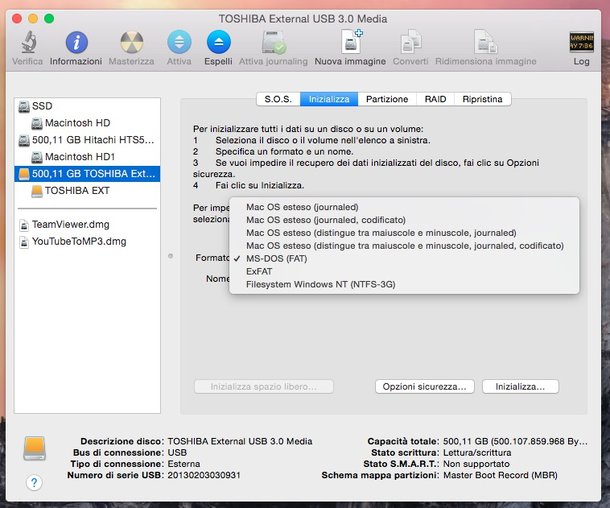
Task: Select the YouTubeToMP3.dmg disk image
Action: coord(87,242)
